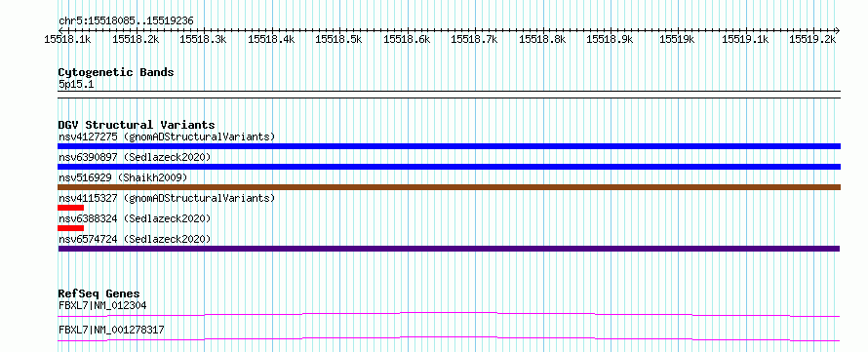
Task: Click the 15518.8k ruler tick label
Action: click(x=542, y=39)
